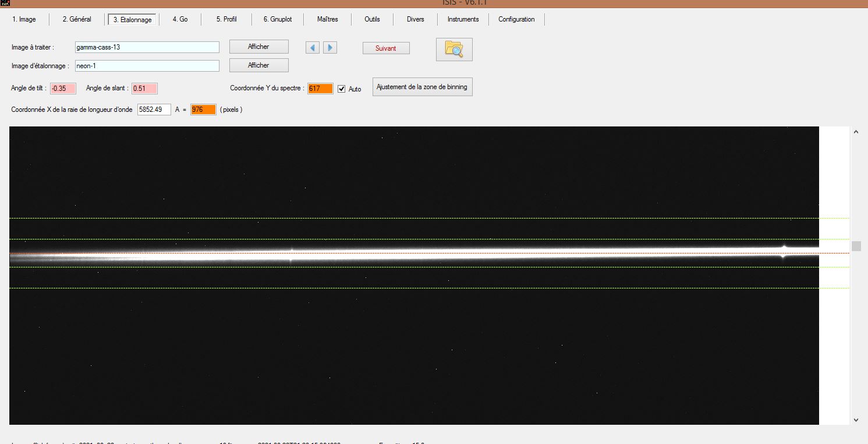
Task: Click the right arrow next image button
Action: tap(330, 48)
